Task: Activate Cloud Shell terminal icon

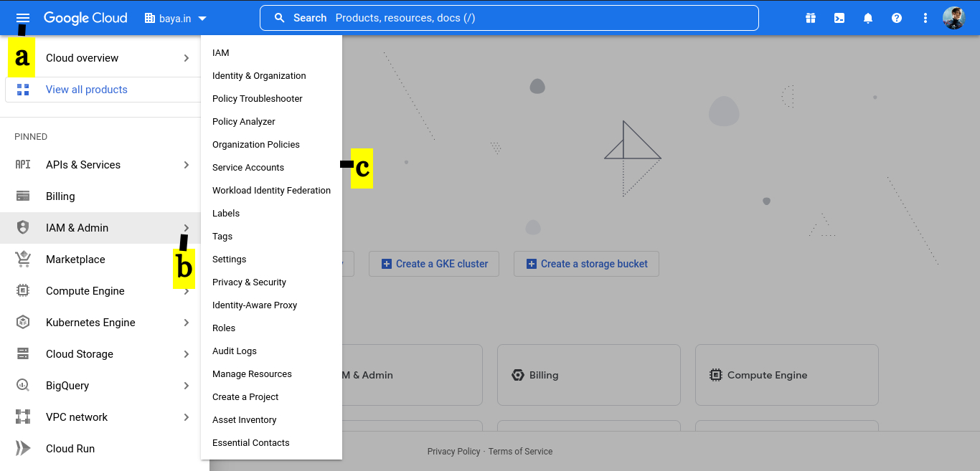Action: (839, 18)
